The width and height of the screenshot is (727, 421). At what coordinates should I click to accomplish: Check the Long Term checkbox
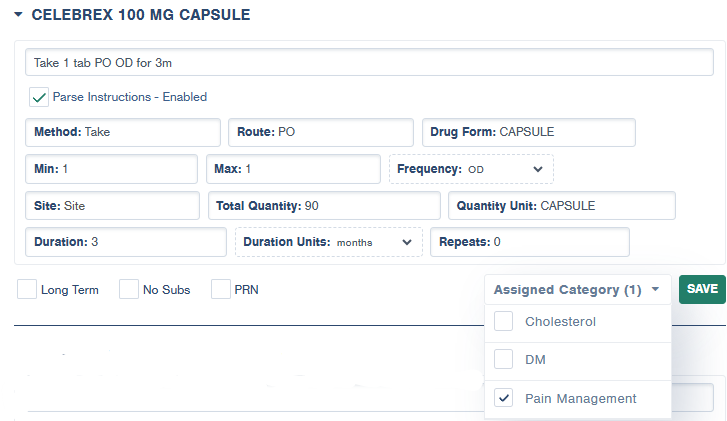click(27, 290)
